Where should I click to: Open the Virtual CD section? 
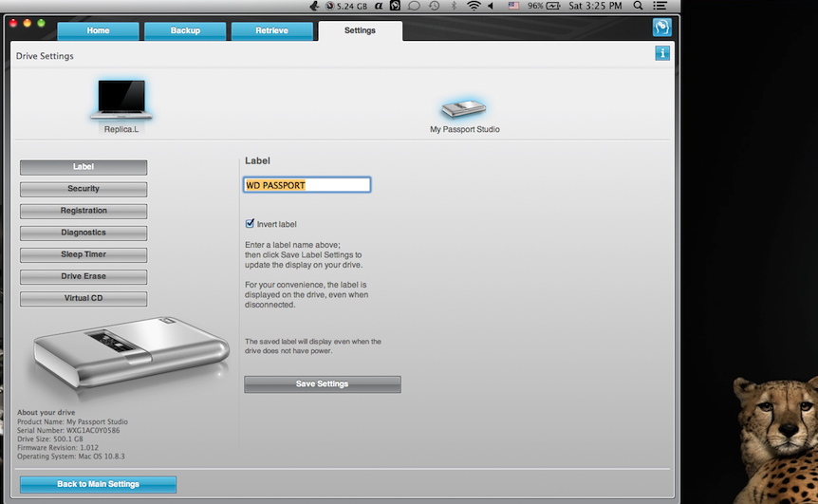coord(84,298)
